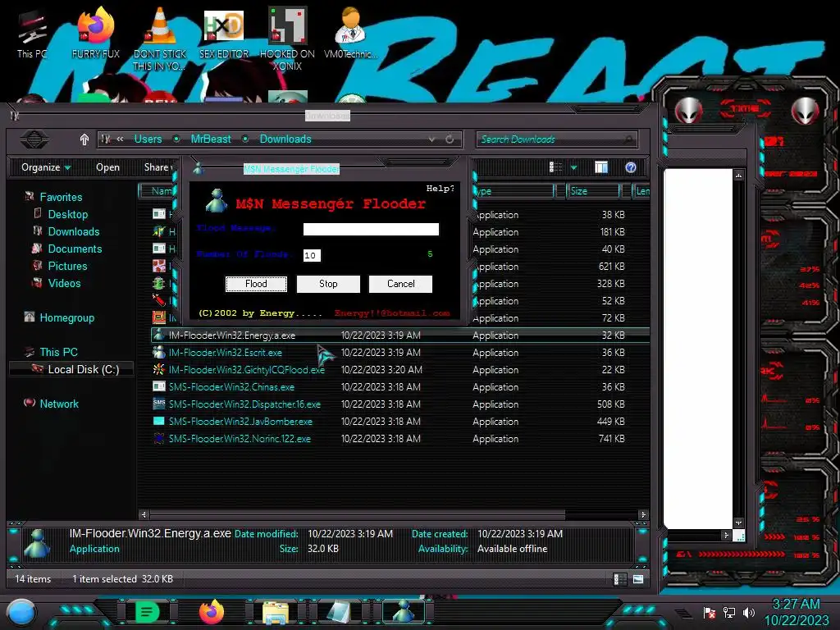Expand the address bar history dropdown
The image size is (840, 630).
coord(431,139)
